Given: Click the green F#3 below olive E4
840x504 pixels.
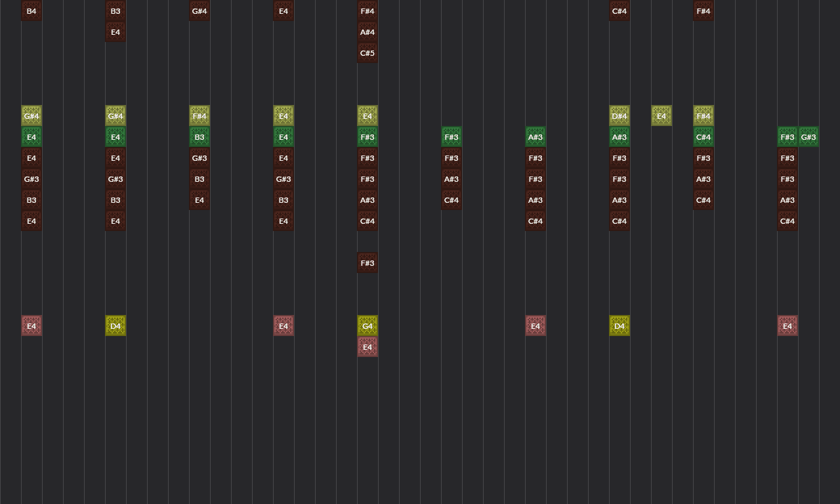Looking at the screenshot, I should [367, 136].
